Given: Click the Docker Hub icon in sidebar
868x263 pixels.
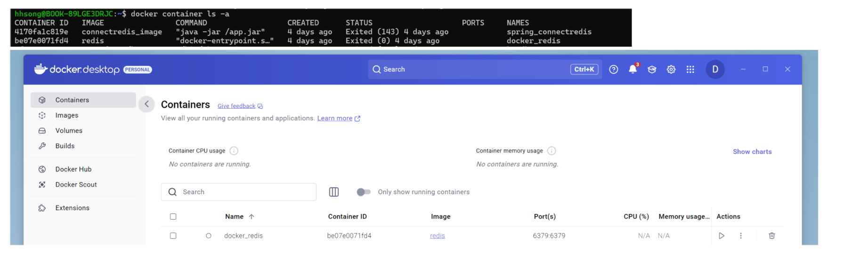Looking at the screenshot, I should [42, 169].
